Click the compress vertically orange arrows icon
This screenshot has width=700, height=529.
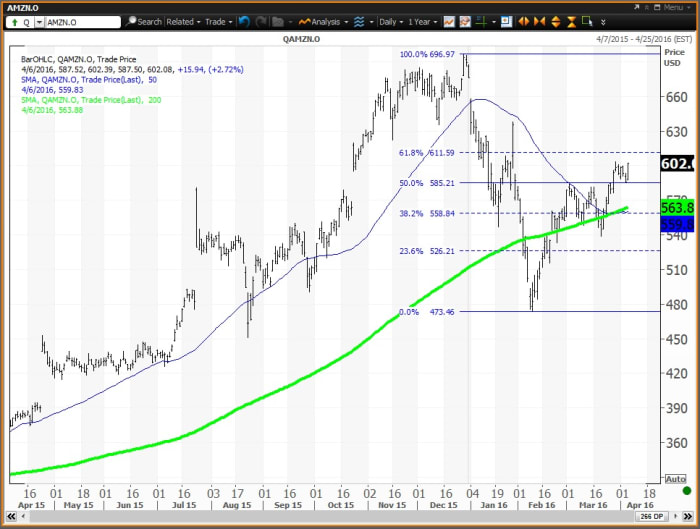571,21
